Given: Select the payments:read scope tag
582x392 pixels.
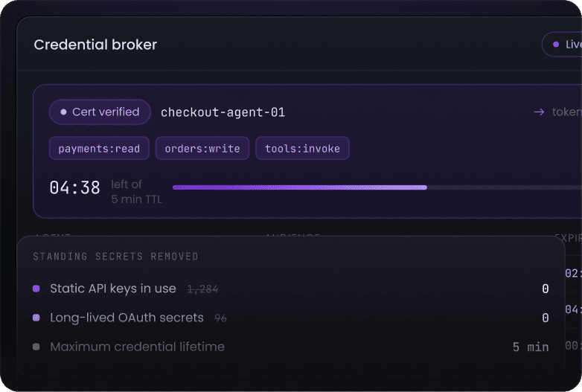Looking at the screenshot, I should (99, 148).
